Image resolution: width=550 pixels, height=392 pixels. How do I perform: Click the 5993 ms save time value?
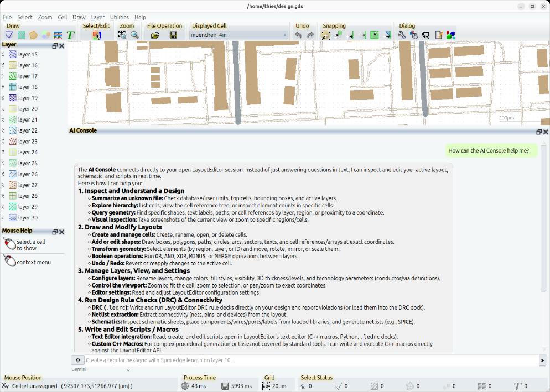click(241, 386)
